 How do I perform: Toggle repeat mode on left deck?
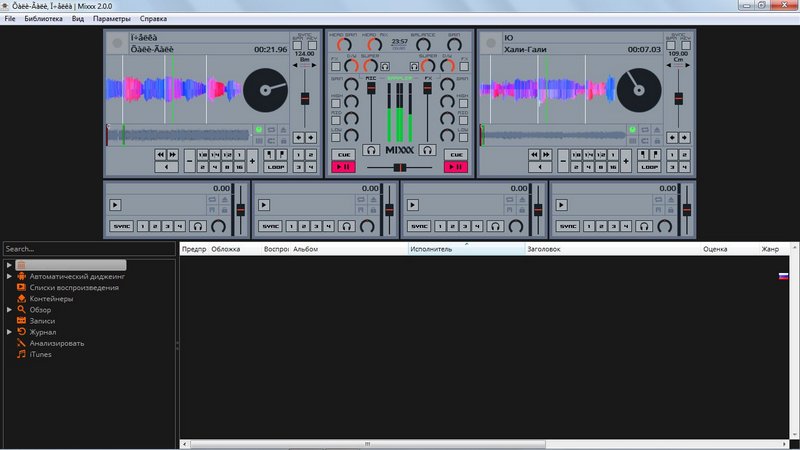point(271,130)
